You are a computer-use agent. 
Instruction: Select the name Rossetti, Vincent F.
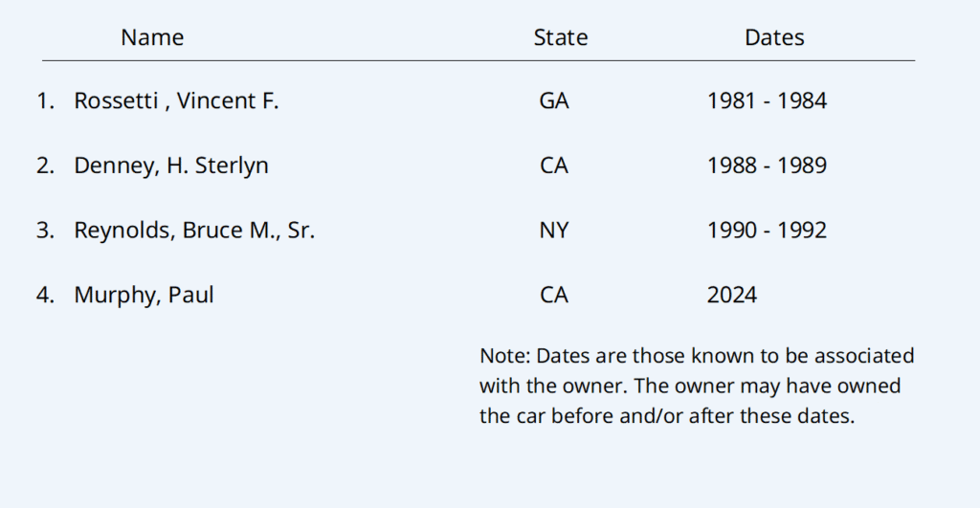click(x=176, y=100)
